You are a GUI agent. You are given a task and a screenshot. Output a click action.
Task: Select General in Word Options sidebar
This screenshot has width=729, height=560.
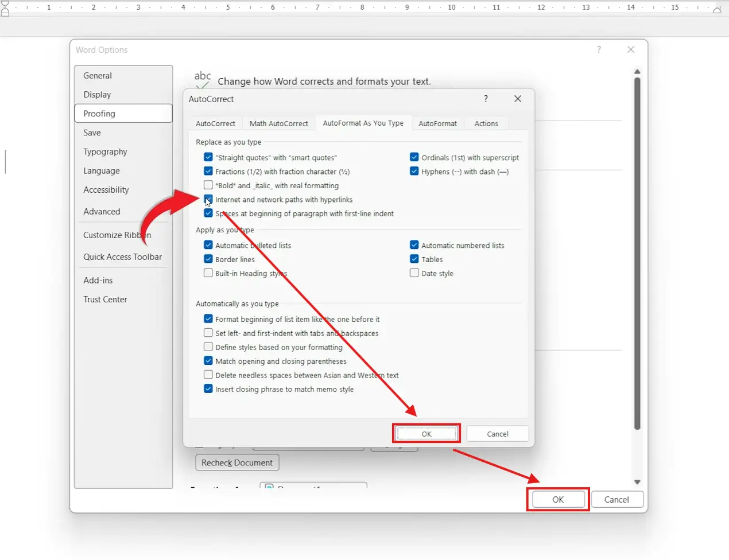point(123,75)
